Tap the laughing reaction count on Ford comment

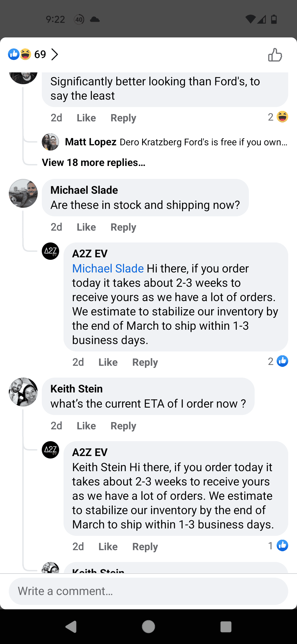pos(278,117)
